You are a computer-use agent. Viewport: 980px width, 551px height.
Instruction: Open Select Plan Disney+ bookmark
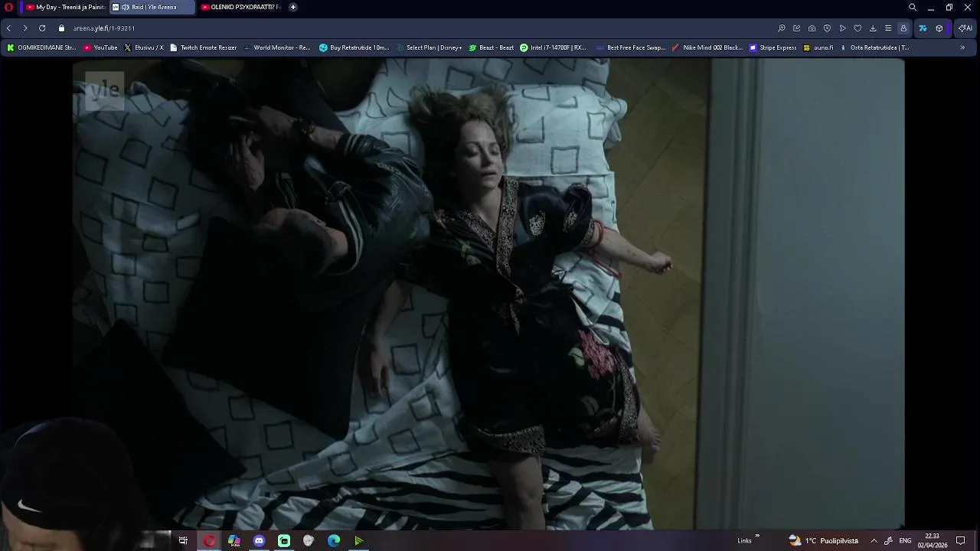pos(429,47)
